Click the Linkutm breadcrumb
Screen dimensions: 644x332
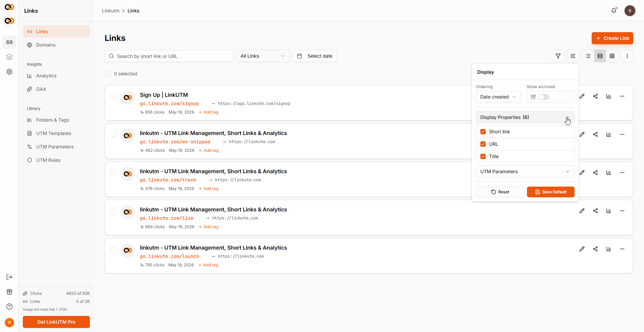point(111,11)
